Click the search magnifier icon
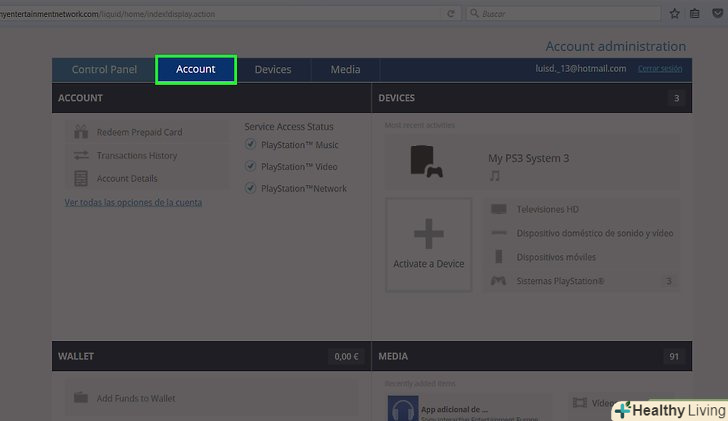 474,13
